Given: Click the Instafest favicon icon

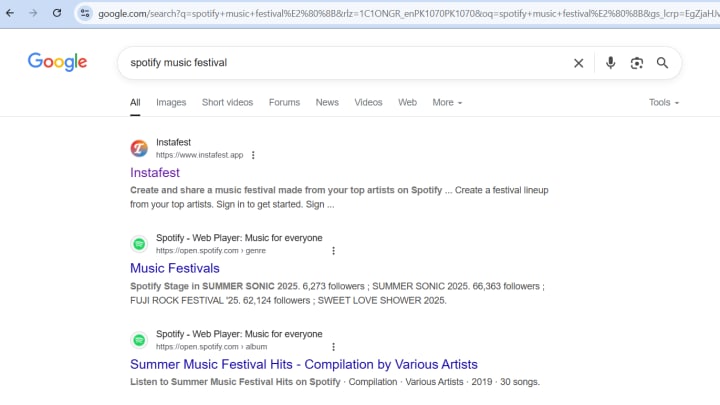Looking at the screenshot, I should [139, 148].
